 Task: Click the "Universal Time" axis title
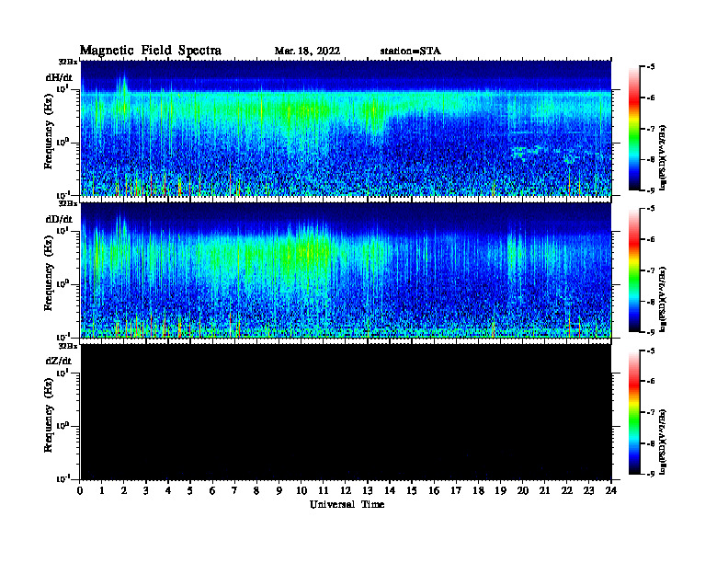click(347, 504)
